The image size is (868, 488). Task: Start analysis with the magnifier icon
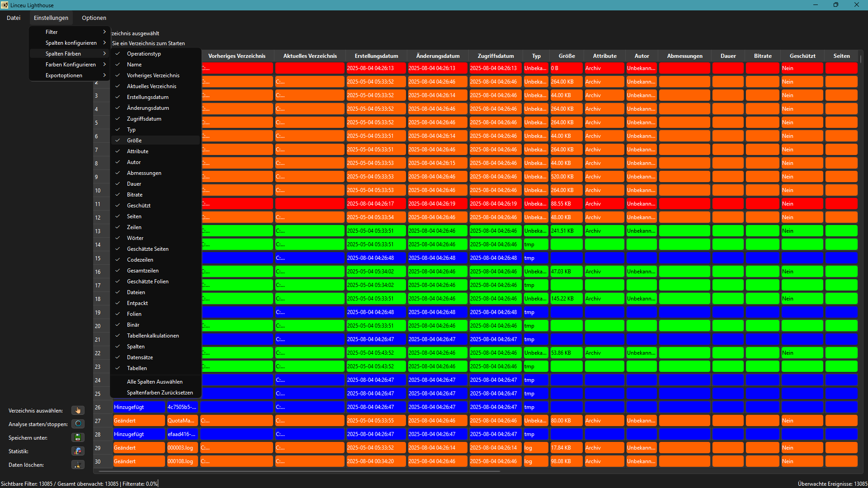click(78, 424)
